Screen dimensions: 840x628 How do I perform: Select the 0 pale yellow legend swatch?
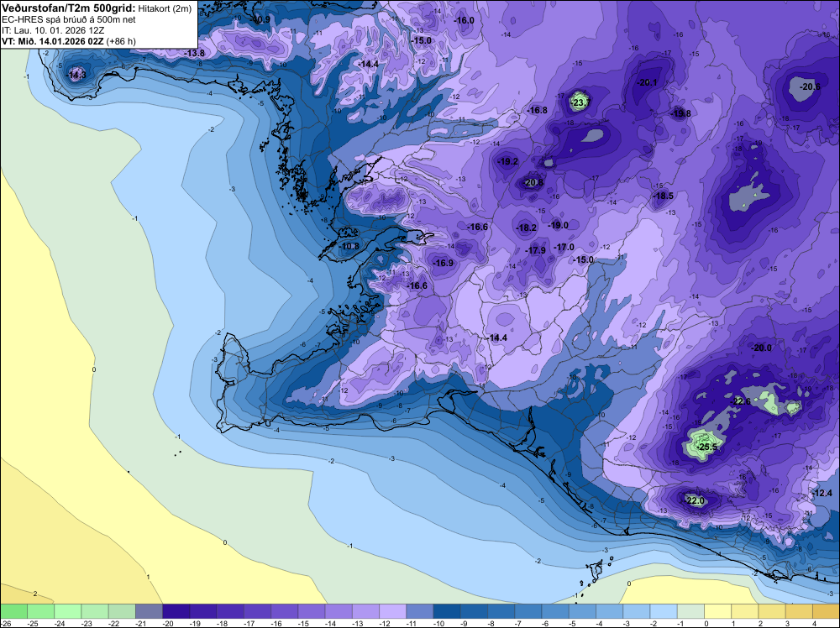[717, 611]
